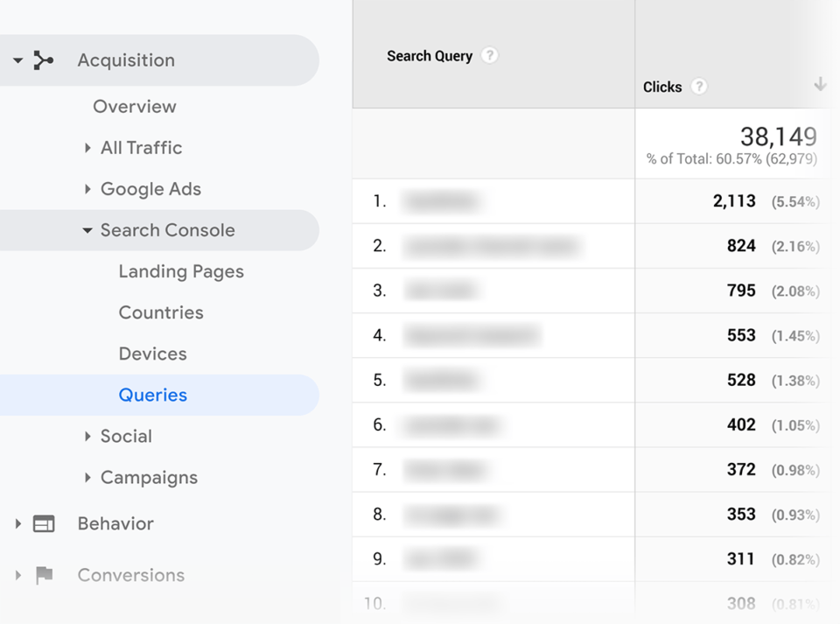Open the Search Query column help tooltip
This screenshot has height=624, width=840.
click(490, 55)
